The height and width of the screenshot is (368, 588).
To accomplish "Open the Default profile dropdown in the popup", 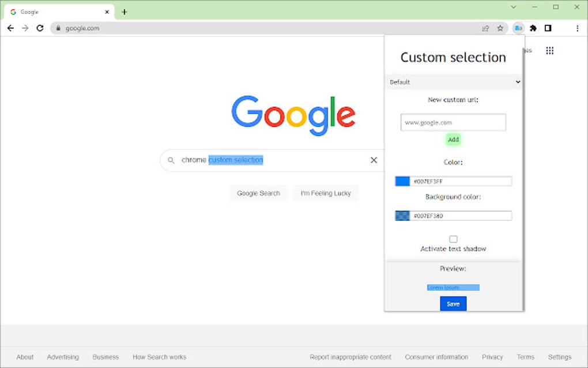I will 453,82.
